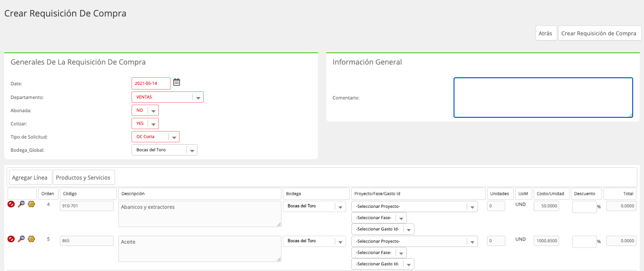Expand the Departamento VENTAS dropdown
This screenshot has height=271, width=644.
tap(167, 97)
